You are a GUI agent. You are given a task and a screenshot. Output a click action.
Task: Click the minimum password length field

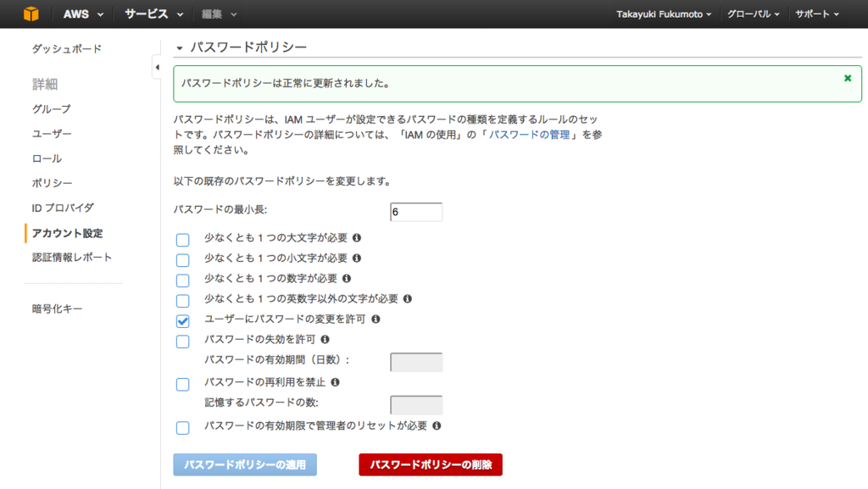click(416, 212)
